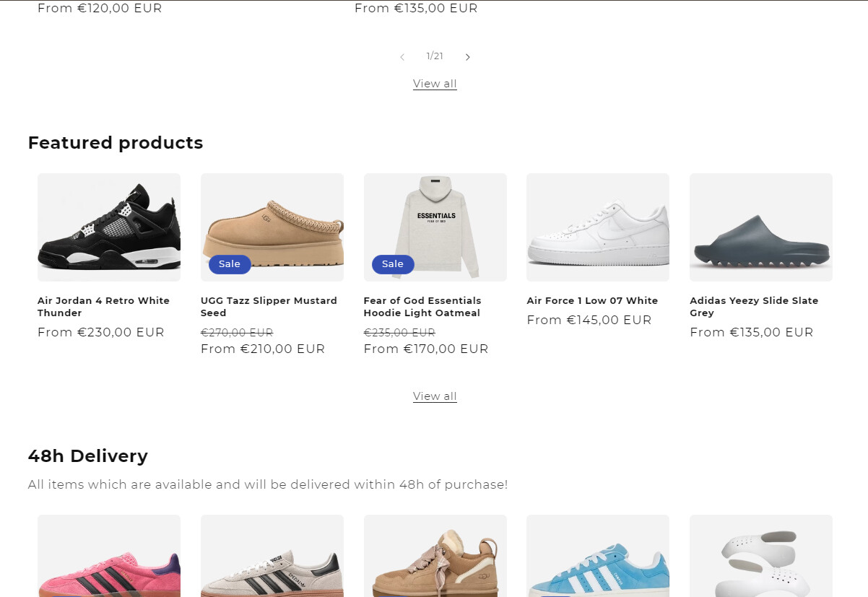Select Adidas Yeezy Slide Slate Grey image

(761, 227)
